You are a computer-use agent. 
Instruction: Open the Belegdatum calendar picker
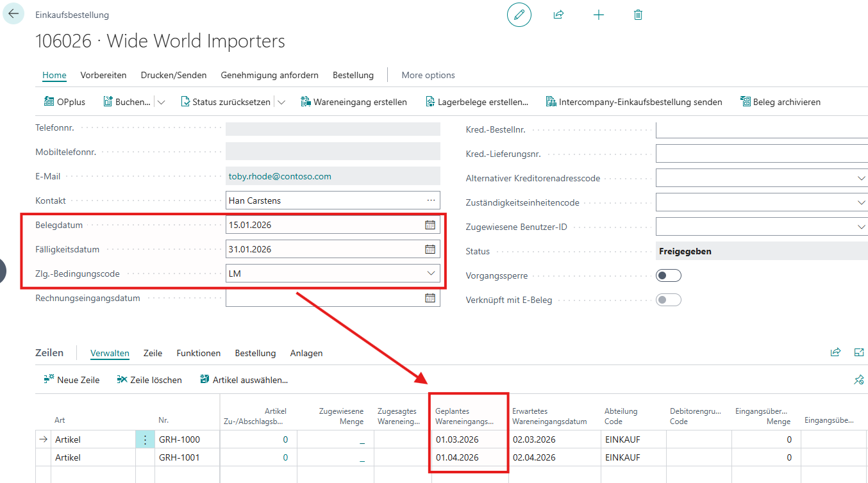coord(430,225)
